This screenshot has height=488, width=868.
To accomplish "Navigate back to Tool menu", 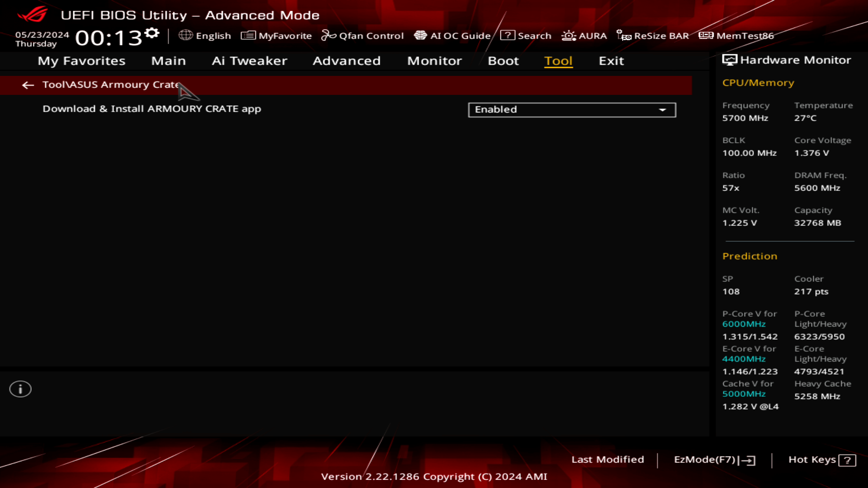I will click(x=28, y=84).
